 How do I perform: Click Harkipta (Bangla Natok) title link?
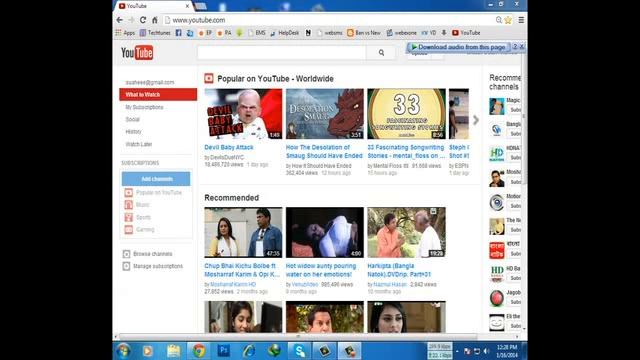tap(399, 270)
